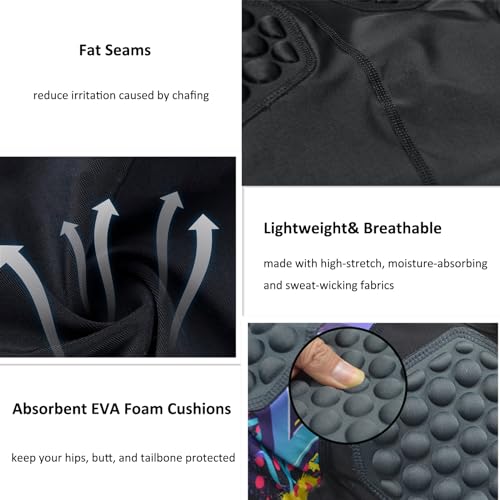Screen dimensions: 500x500
Task: Select the hips, butt, and tailbone text
Action: click(123, 458)
